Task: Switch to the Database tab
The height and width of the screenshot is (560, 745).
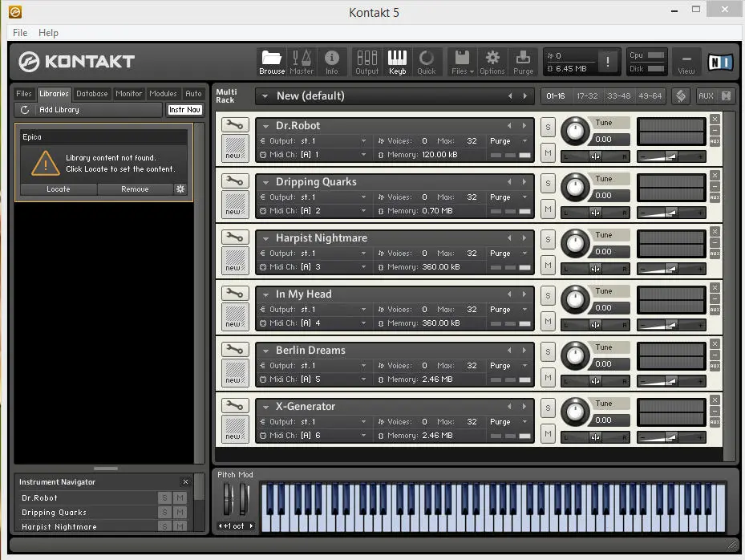Action: click(92, 94)
